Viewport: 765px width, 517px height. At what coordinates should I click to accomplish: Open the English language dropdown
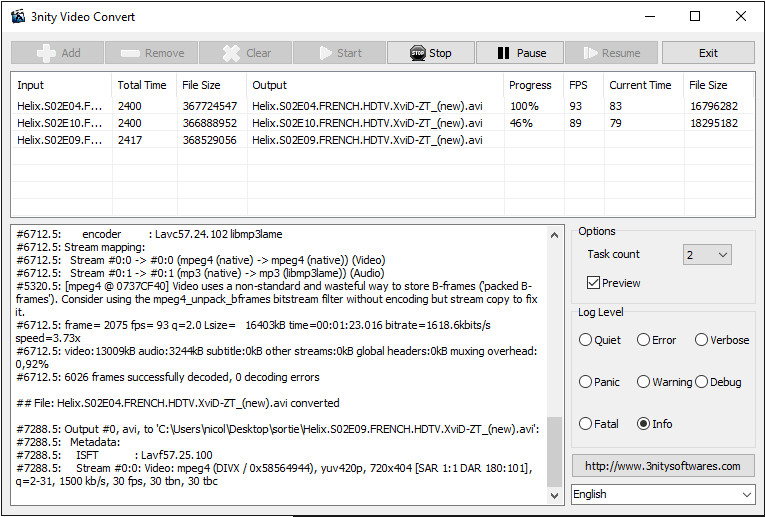(x=663, y=494)
